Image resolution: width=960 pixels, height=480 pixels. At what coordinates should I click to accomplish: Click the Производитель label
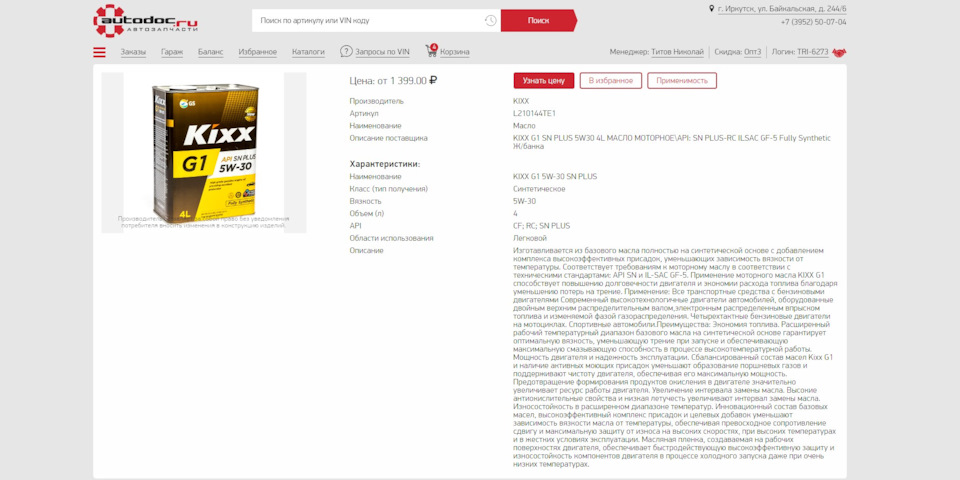point(377,101)
